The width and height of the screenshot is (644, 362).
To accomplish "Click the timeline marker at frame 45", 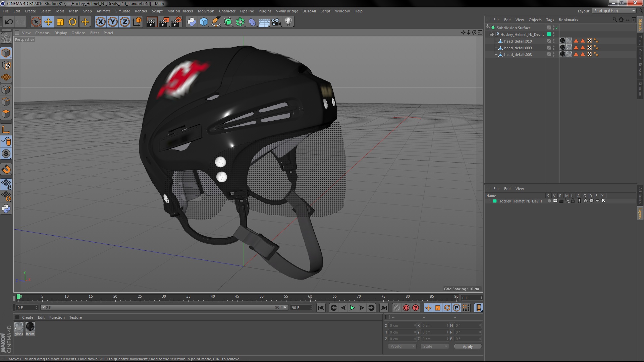I will pyautogui.click(x=237, y=297).
